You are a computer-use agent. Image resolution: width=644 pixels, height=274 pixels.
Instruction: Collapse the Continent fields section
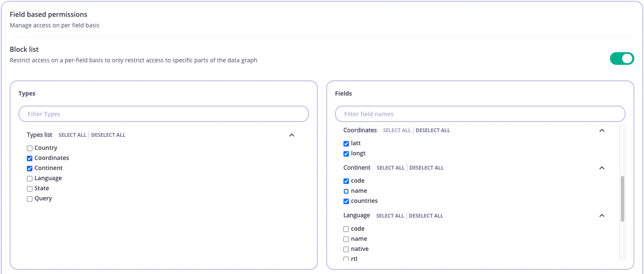coord(602,168)
